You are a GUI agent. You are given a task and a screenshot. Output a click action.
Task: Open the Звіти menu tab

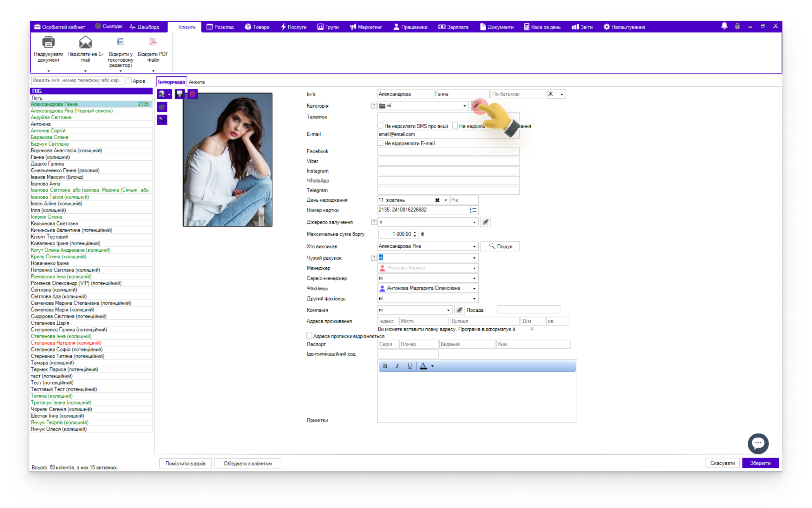pos(582,27)
